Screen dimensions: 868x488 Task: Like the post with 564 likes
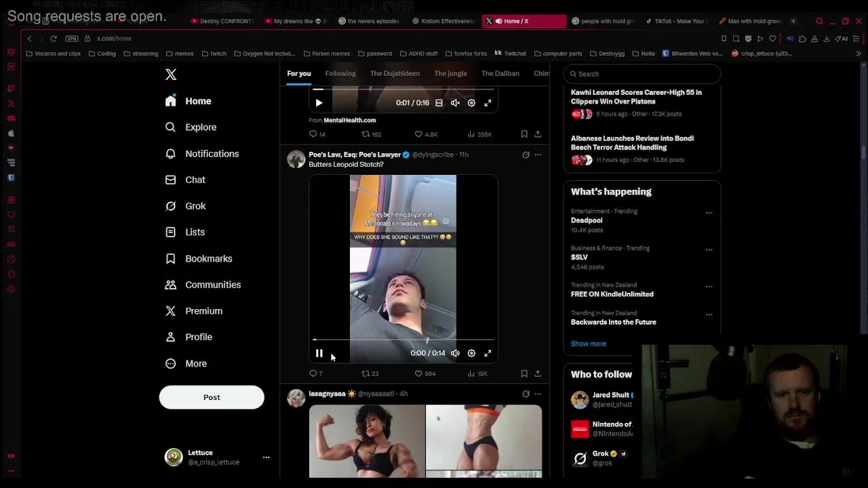click(x=425, y=373)
